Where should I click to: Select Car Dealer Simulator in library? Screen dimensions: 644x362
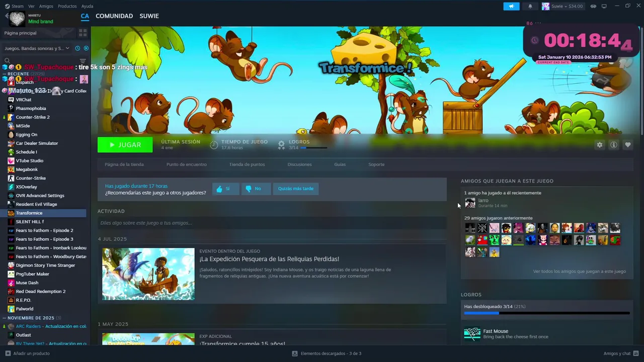(x=37, y=143)
